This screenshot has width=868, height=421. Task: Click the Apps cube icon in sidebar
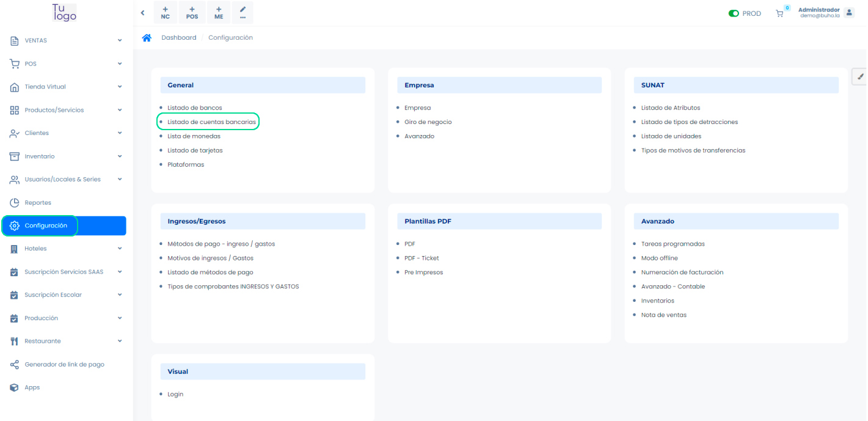[x=15, y=387]
